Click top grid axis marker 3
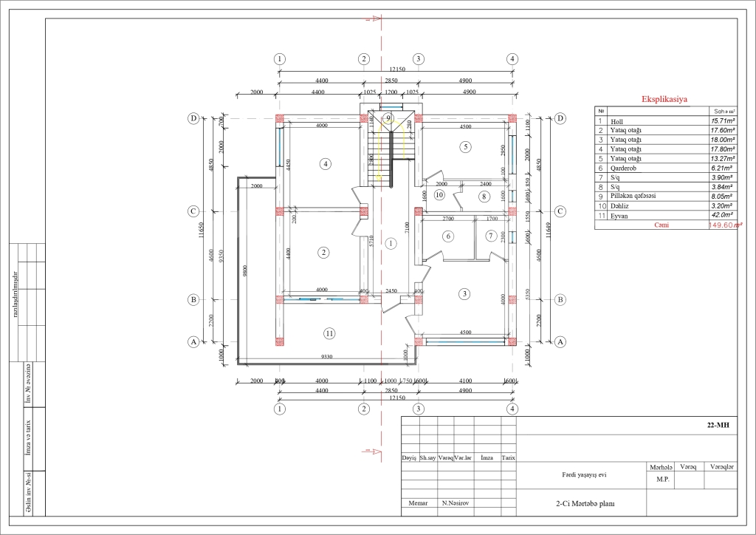 pos(418,59)
